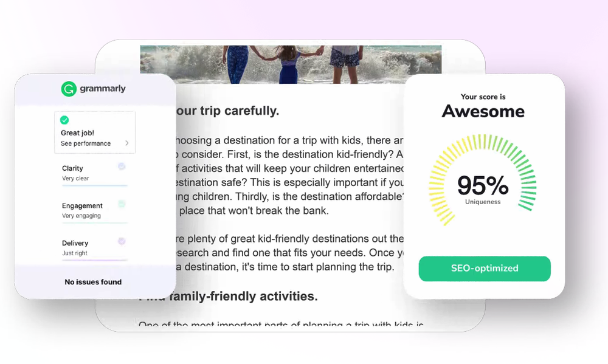Click the Delivery progress bar underline

click(x=94, y=259)
